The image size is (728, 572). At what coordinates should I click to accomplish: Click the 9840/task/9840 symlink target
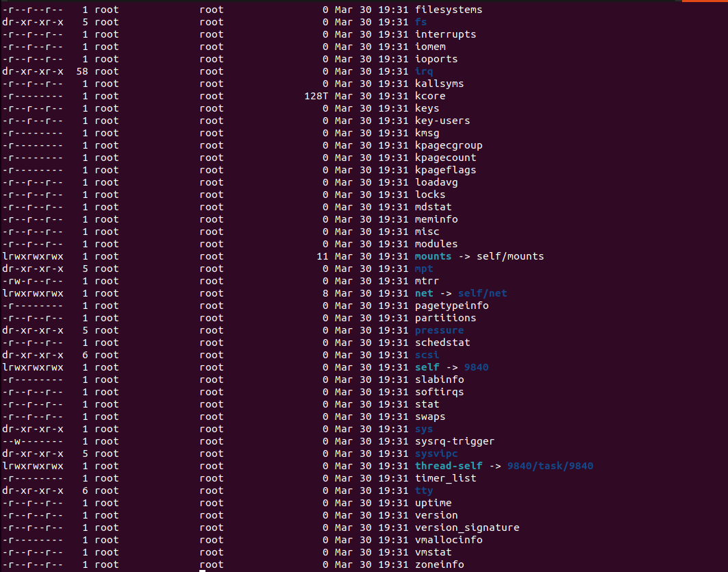[550, 466]
